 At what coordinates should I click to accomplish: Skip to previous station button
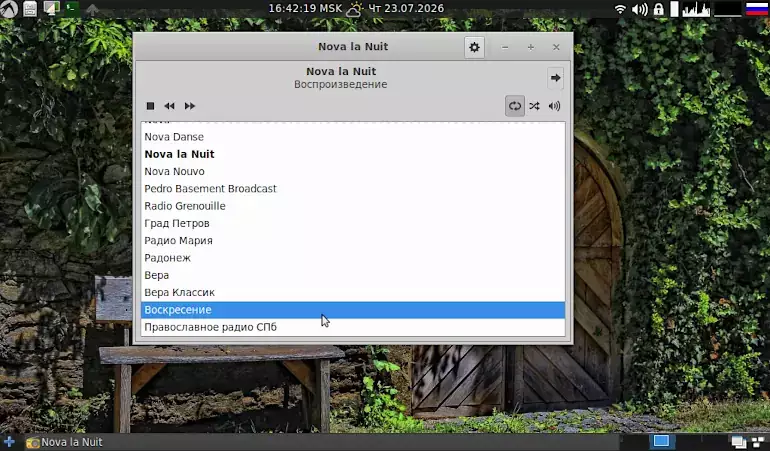[x=169, y=106]
